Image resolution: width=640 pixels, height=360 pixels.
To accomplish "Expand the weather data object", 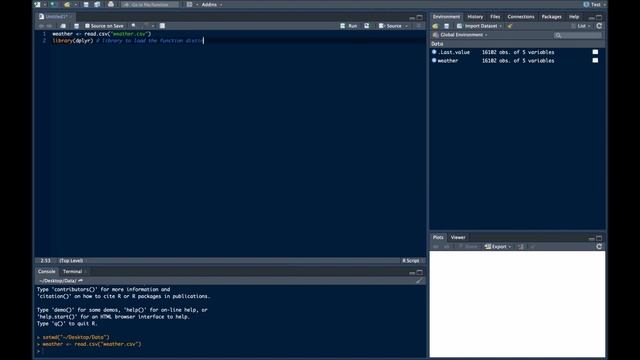I will point(434,60).
